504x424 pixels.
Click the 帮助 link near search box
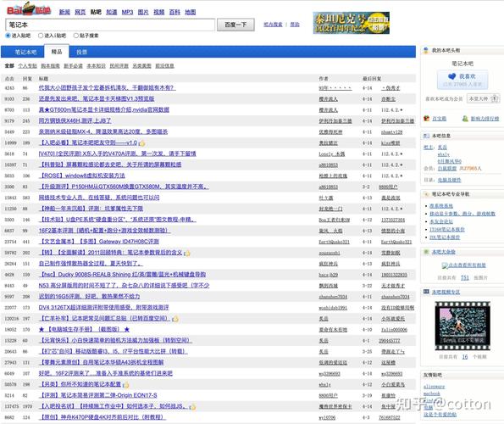295,25
